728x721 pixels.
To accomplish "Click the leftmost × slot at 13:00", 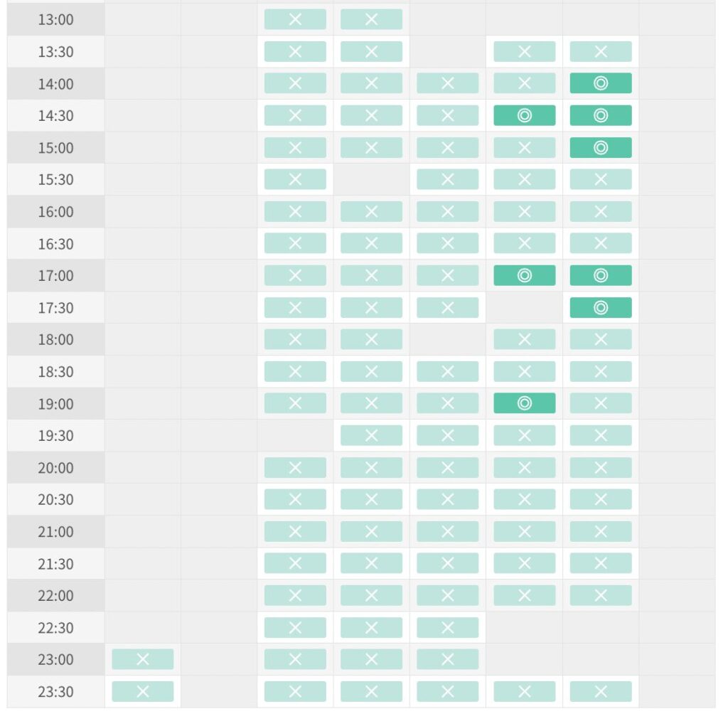I will pos(295,19).
